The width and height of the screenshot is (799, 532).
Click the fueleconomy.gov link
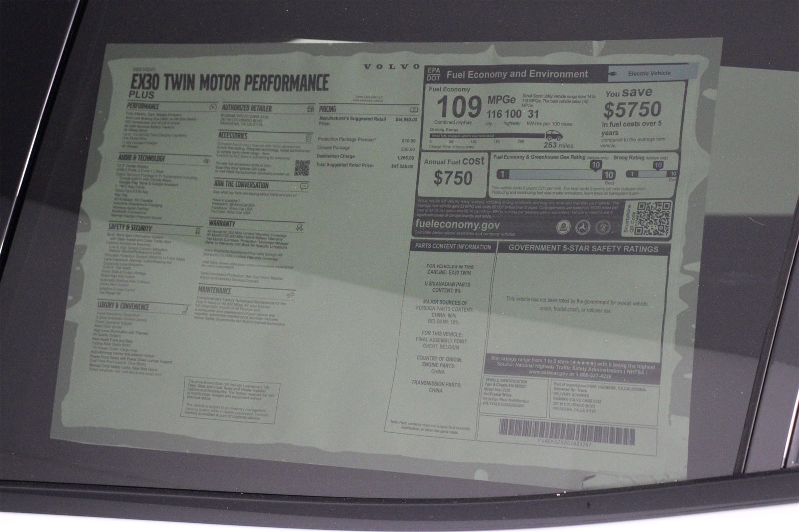click(x=457, y=224)
